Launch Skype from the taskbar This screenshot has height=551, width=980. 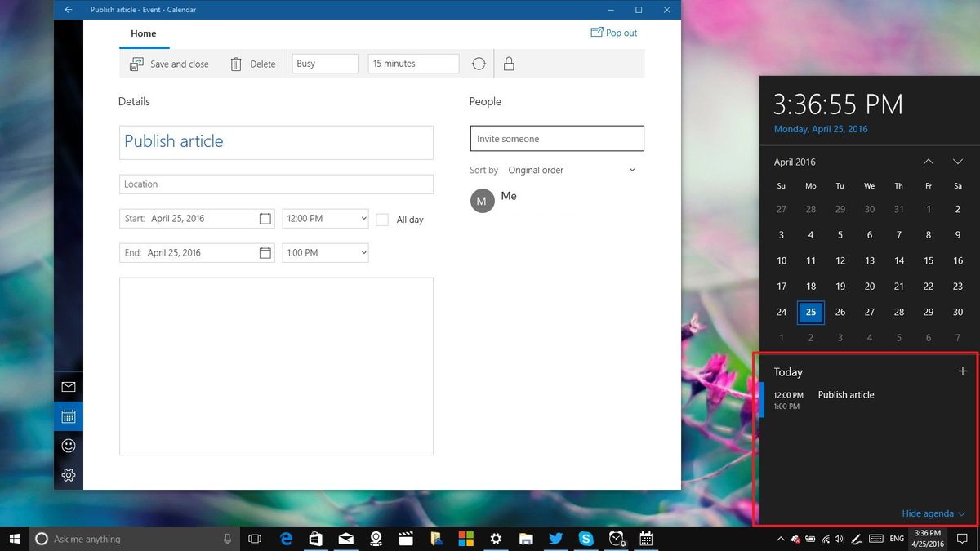click(x=586, y=539)
